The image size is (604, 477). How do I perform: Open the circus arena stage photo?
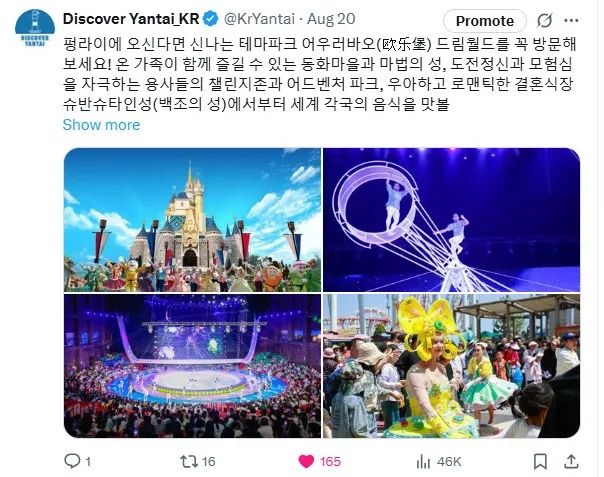tap(192, 366)
